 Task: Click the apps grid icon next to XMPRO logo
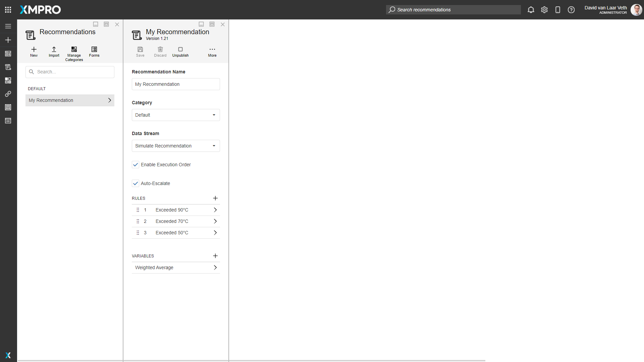(8, 9)
